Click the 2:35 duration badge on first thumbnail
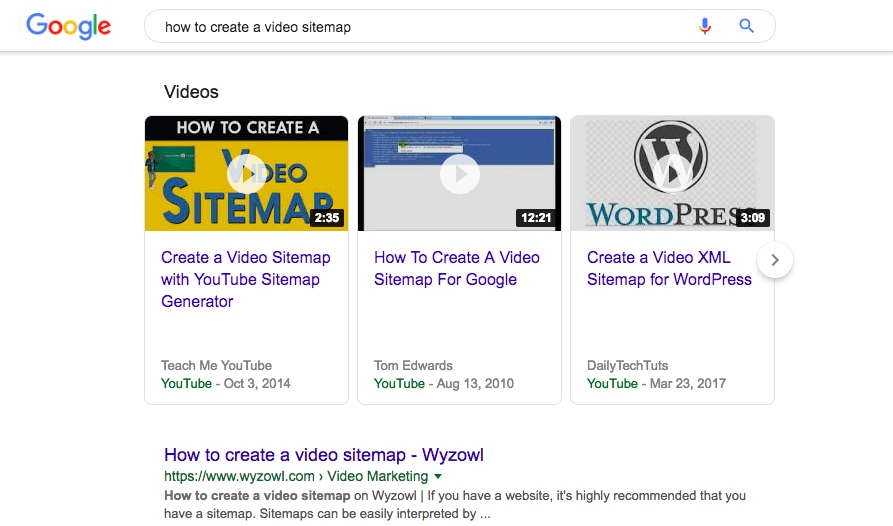Viewport: 893px width, 526px height. point(327,217)
